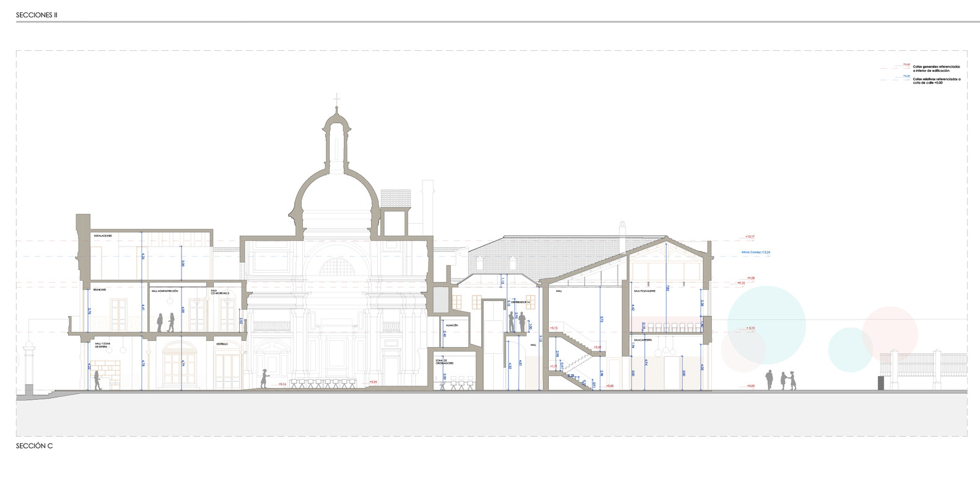Click the SECCIONES II title
This screenshot has width=980, height=479.
[37, 14]
